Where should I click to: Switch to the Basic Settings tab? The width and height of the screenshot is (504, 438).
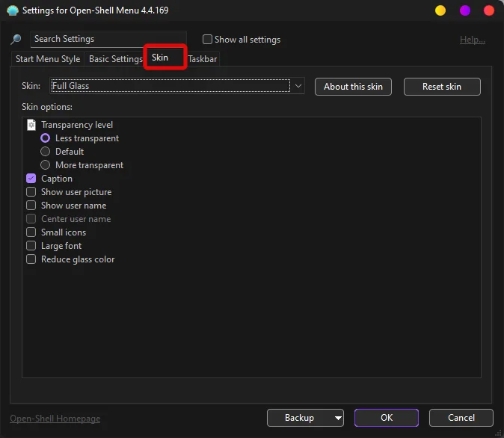(x=116, y=59)
